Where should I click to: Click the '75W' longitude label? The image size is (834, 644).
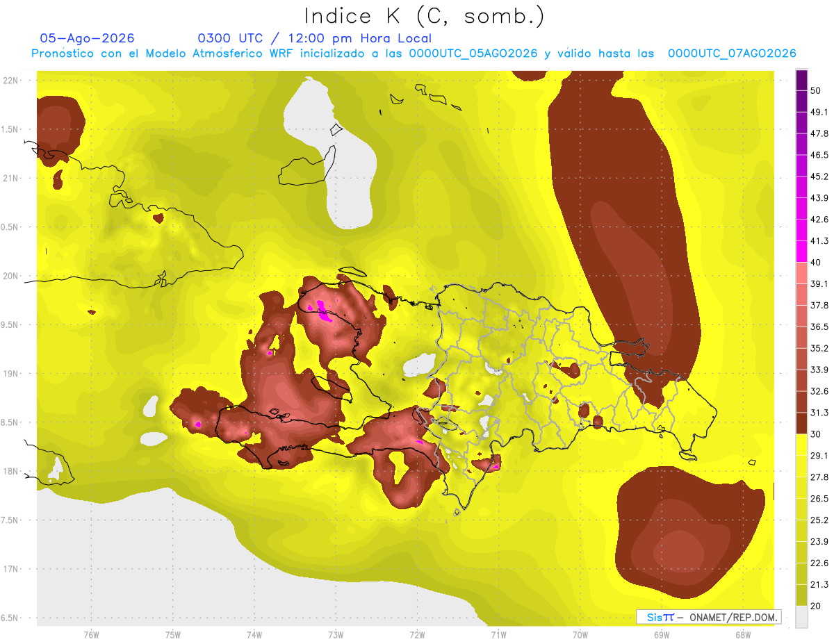coord(173,635)
